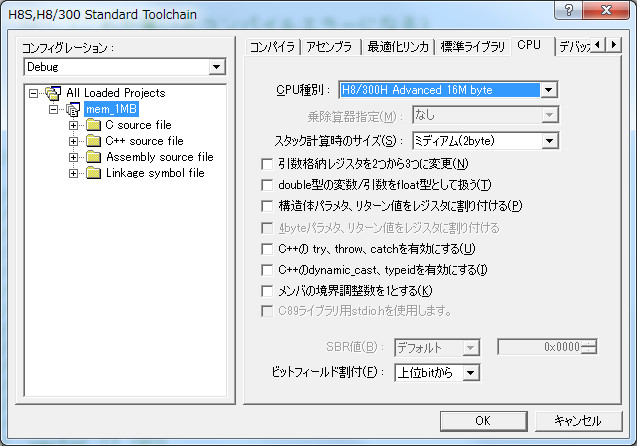Enable the double型 as float型 checkbox
This screenshot has width=637, height=446.
pos(266,185)
